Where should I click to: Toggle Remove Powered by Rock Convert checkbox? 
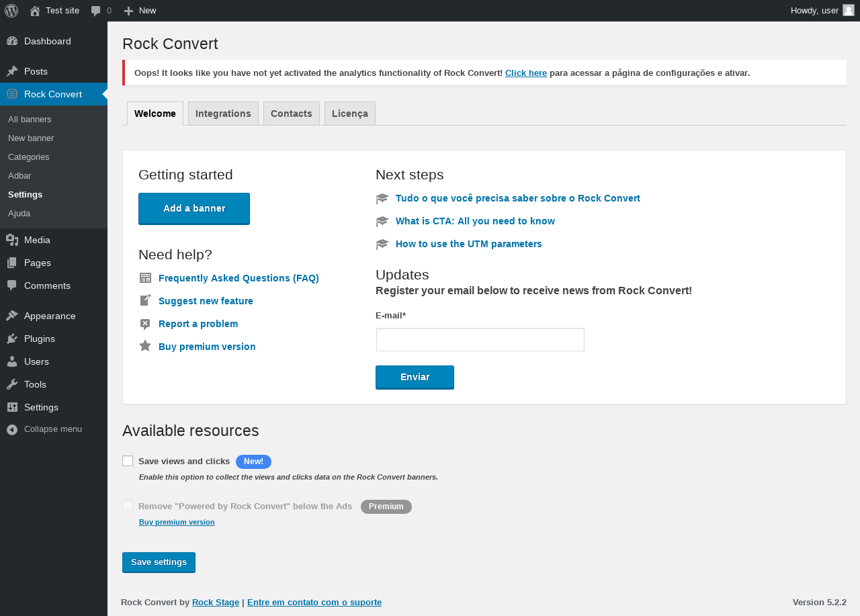(128, 505)
